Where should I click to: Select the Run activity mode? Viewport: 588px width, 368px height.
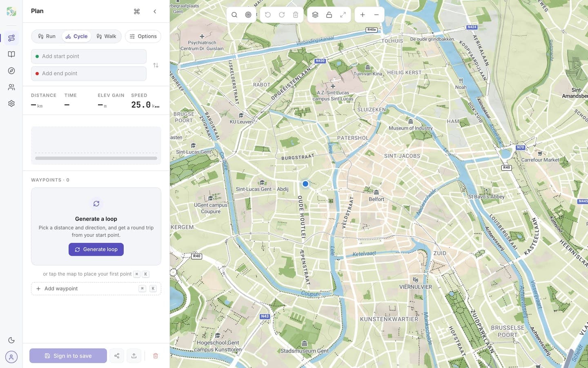point(47,36)
